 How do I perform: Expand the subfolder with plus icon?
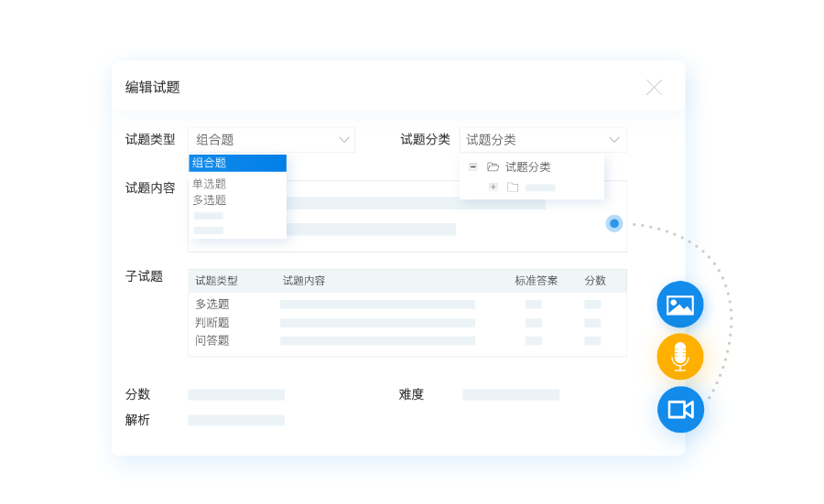click(493, 187)
